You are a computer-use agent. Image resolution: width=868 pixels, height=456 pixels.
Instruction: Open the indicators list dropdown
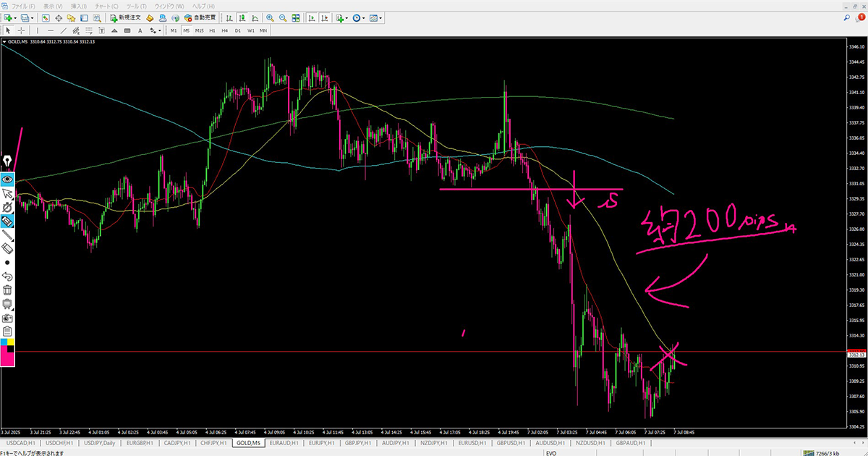point(347,17)
